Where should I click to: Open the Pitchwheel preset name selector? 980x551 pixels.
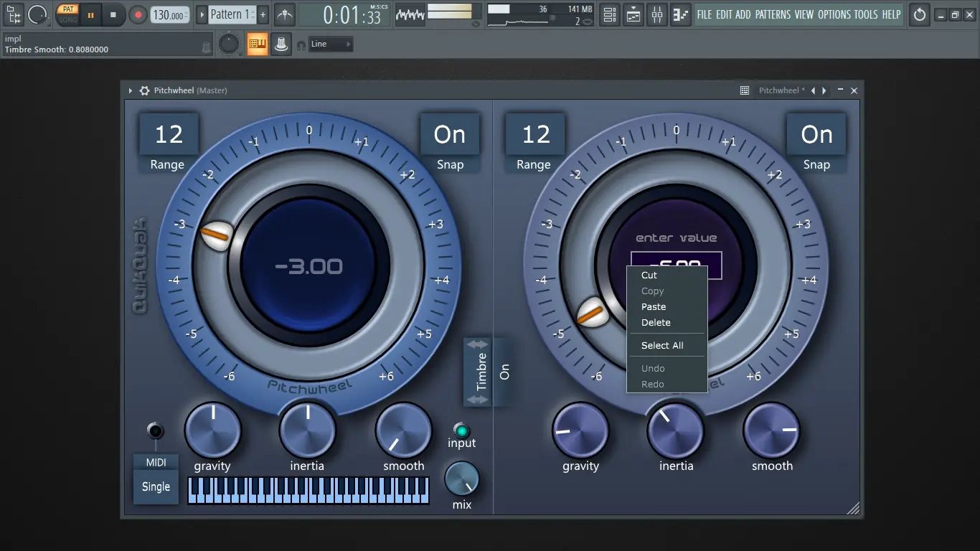(x=781, y=90)
